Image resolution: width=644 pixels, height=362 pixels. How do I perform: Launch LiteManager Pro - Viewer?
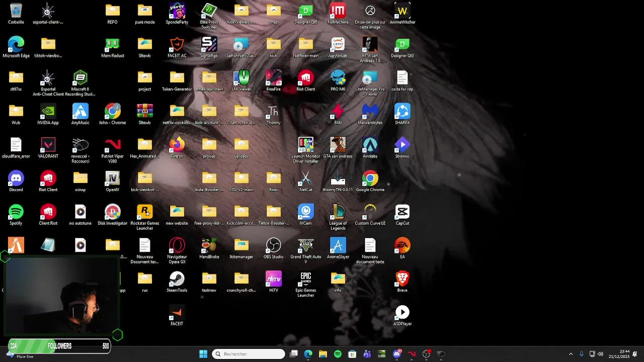pos(370,83)
